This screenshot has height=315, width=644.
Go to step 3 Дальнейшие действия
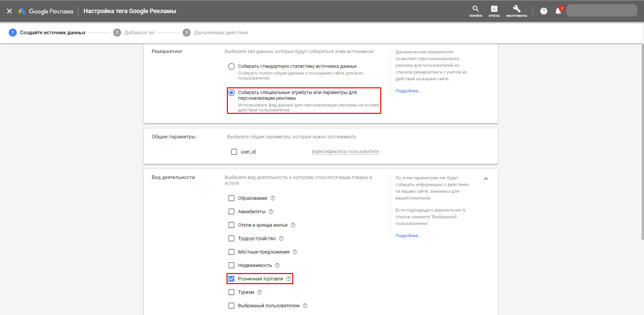(215, 33)
